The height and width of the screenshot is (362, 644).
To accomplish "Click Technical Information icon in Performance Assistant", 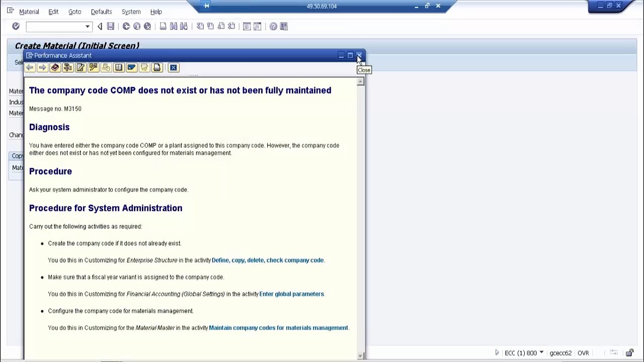I will (67, 67).
